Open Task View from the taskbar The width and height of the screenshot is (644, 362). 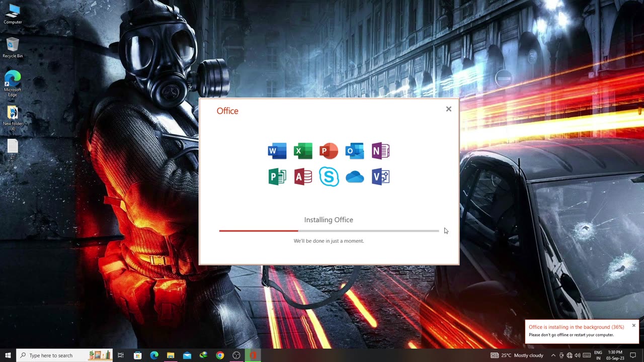point(121,355)
